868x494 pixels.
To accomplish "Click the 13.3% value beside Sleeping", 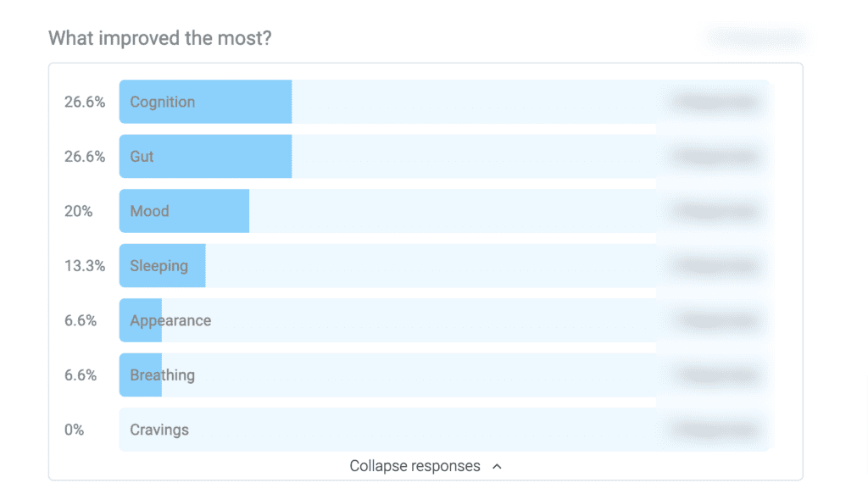I will [84, 266].
